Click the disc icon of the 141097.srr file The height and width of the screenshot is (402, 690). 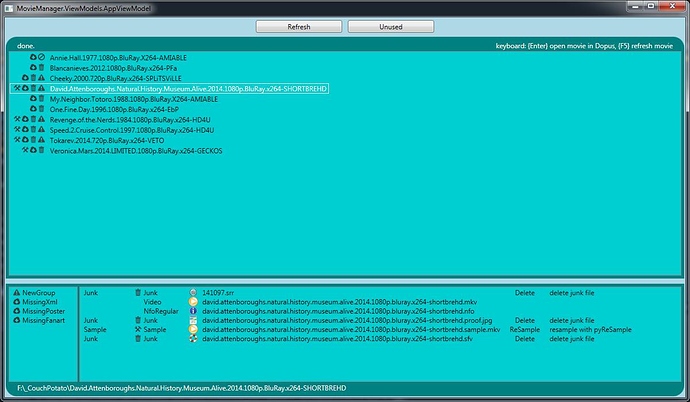click(x=193, y=292)
